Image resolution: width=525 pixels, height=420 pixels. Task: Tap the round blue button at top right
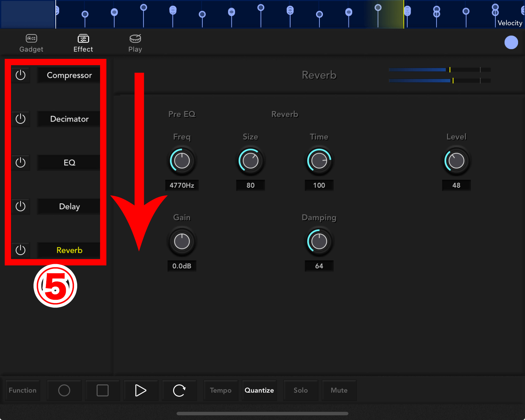(x=511, y=42)
